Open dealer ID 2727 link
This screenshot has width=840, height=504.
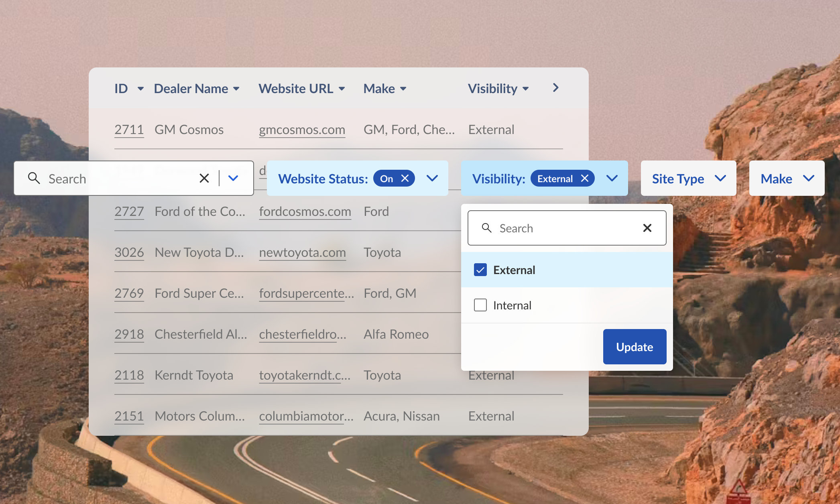(129, 211)
